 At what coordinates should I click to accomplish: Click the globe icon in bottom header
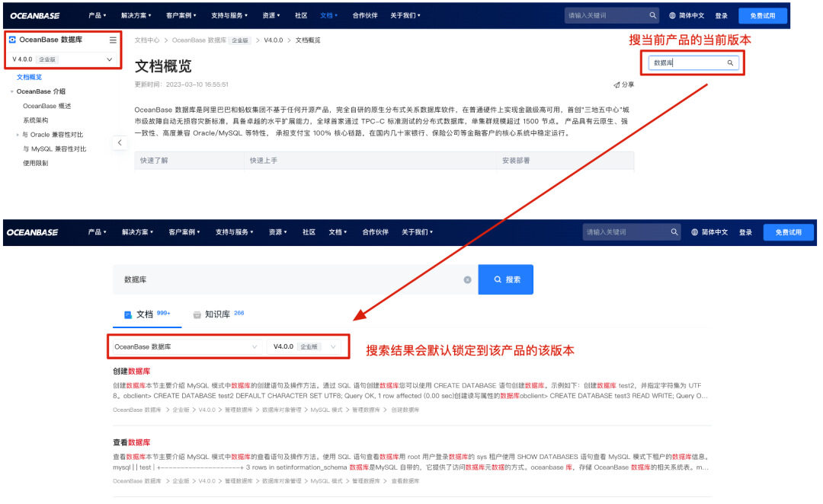(x=694, y=232)
